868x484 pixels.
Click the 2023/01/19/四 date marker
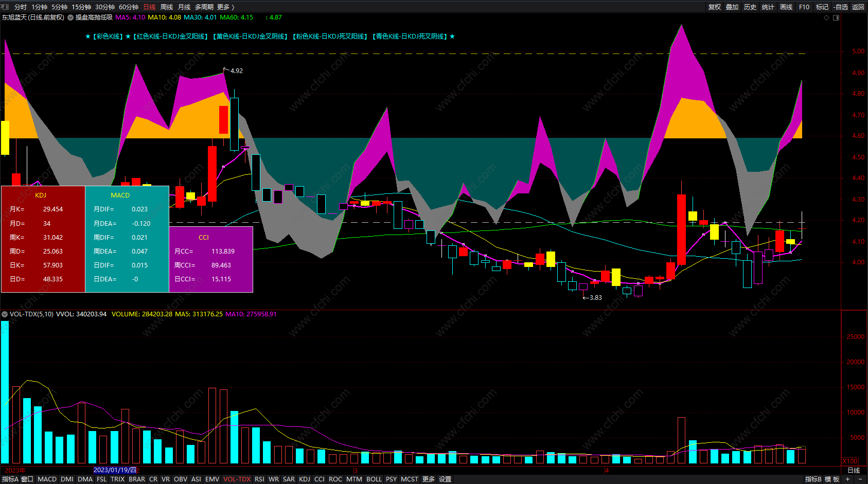(115, 470)
